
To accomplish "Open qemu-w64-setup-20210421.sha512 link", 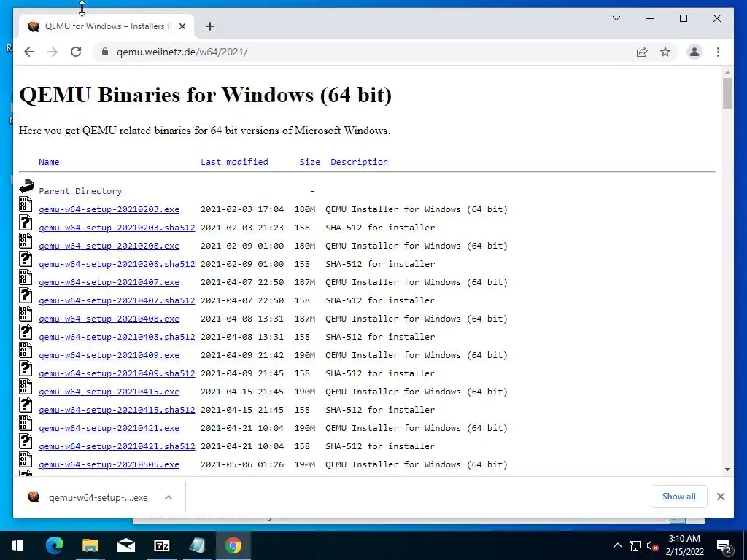I will [x=117, y=446].
